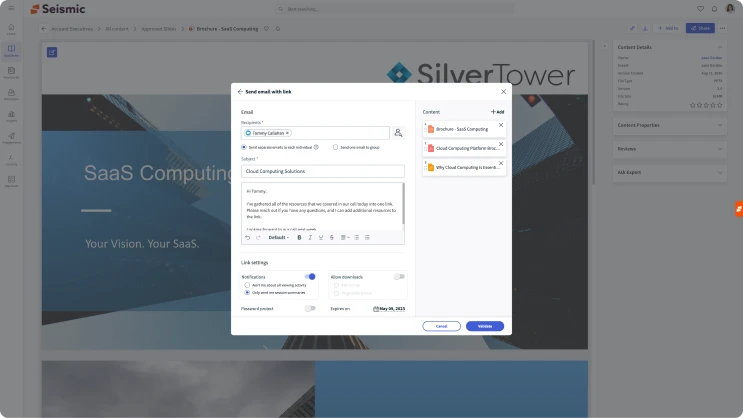Go back using the Send email dialog arrow
Screen dimensions: 743x418
click(x=240, y=91)
